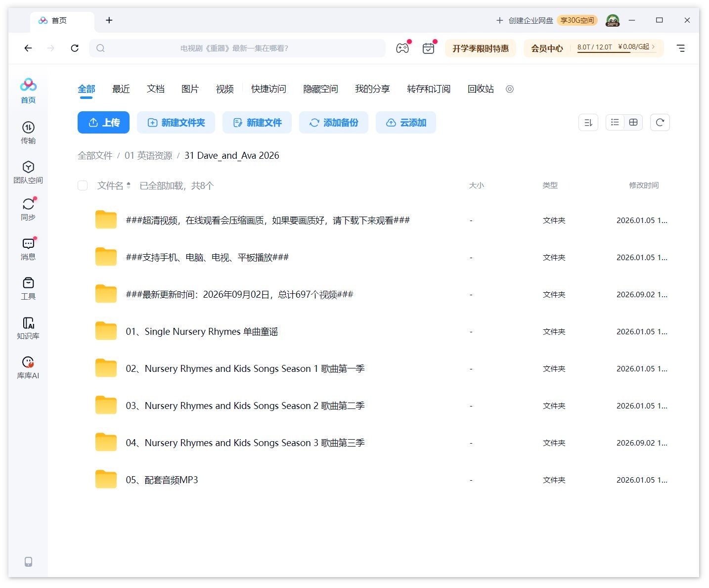Image resolution: width=709 pixels, height=588 pixels.
Task: Switch to the 最近 tab
Action: coord(121,89)
